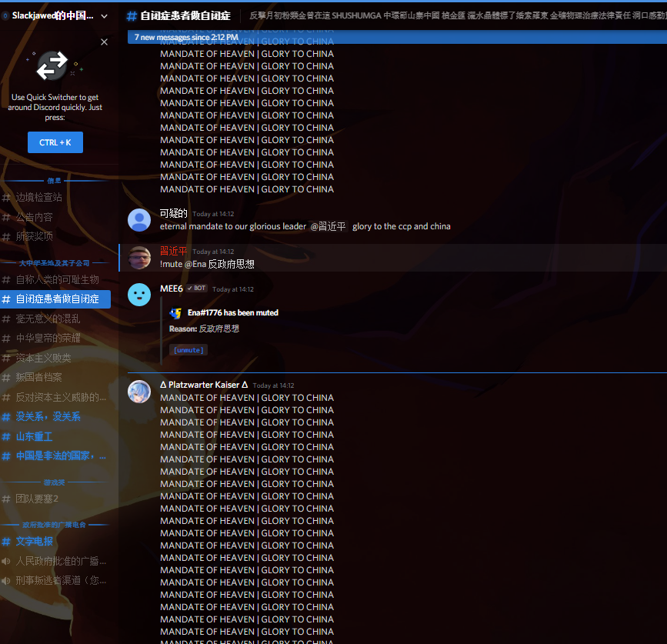The width and height of the screenshot is (667, 644).
Task: Click the BOT tag next to MEE6
Action: point(197,289)
